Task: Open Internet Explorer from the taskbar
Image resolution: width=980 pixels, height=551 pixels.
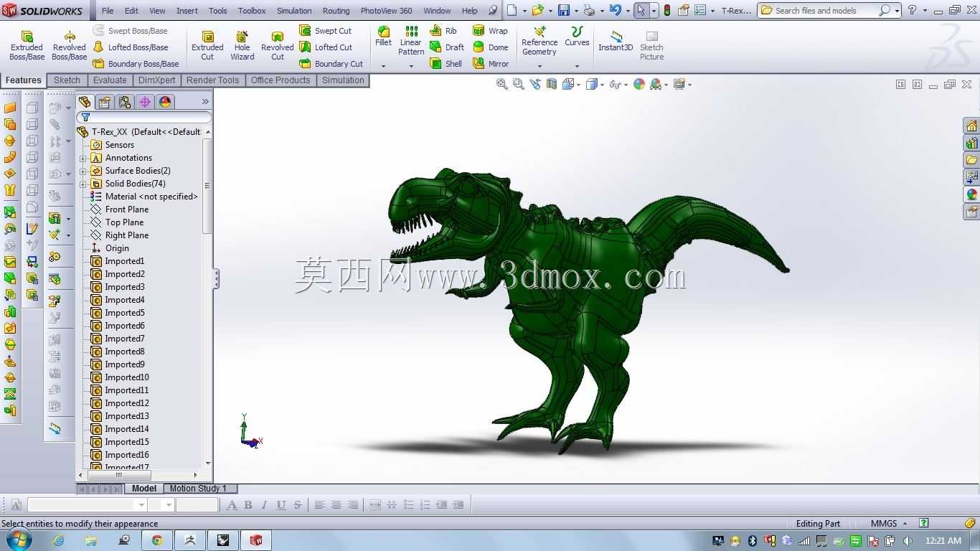Action: coord(58,540)
